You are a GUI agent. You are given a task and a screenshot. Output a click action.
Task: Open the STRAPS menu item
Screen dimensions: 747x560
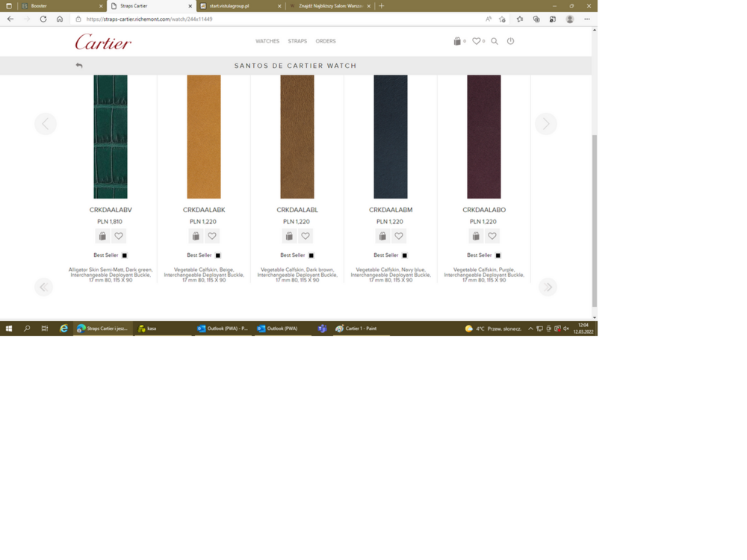[297, 41]
